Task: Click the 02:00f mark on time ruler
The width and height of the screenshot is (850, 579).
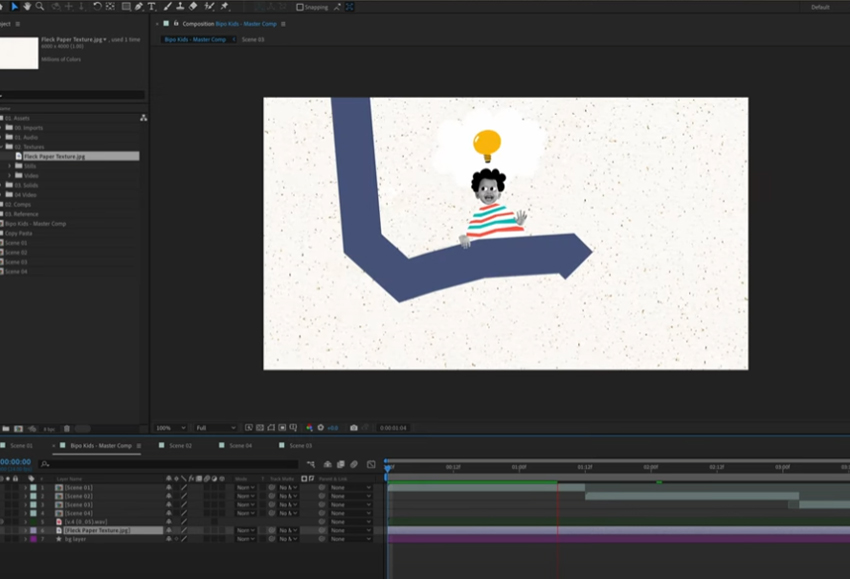Action: click(x=651, y=467)
